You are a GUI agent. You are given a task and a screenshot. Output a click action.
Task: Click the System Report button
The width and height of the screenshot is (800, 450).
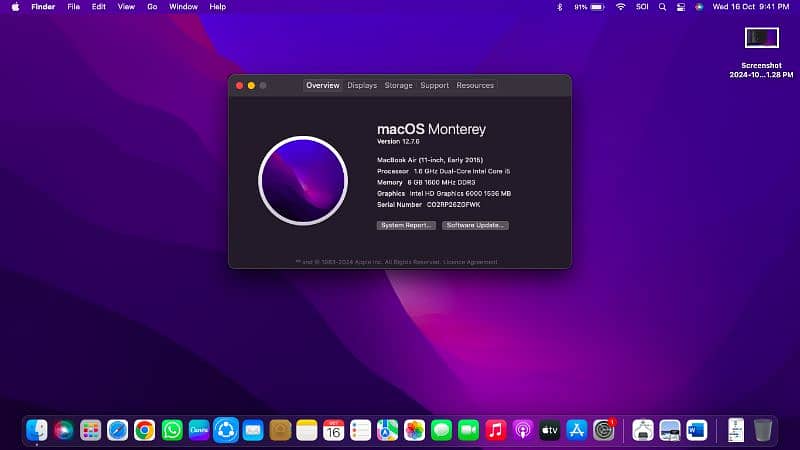[x=406, y=225]
